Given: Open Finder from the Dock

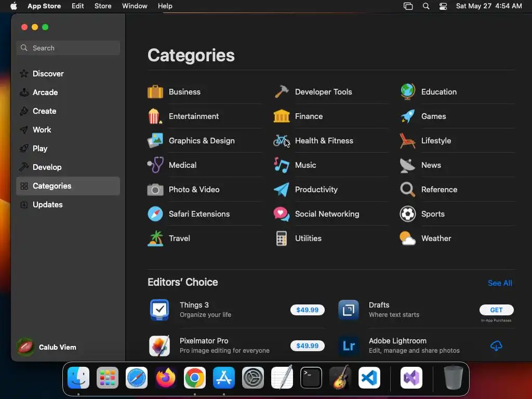Looking at the screenshot, I should point(78,378).
